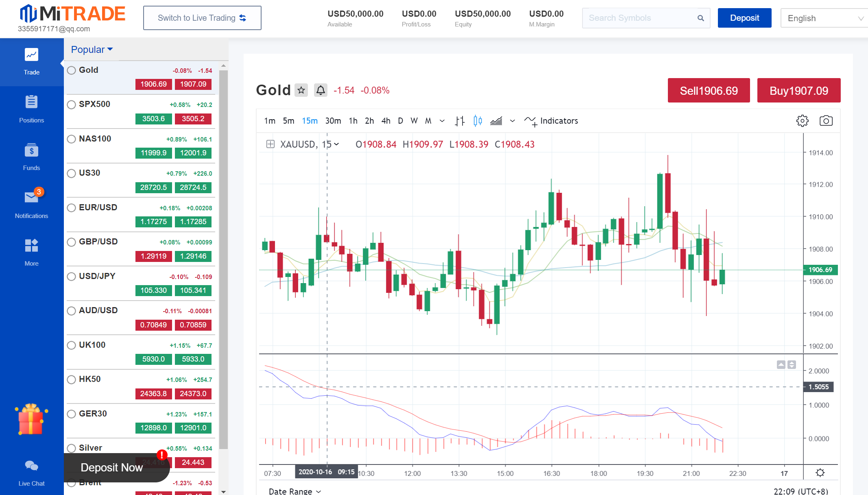Select the EUR/USD radio button
868x495 pixels.
(x=72, y=208)
